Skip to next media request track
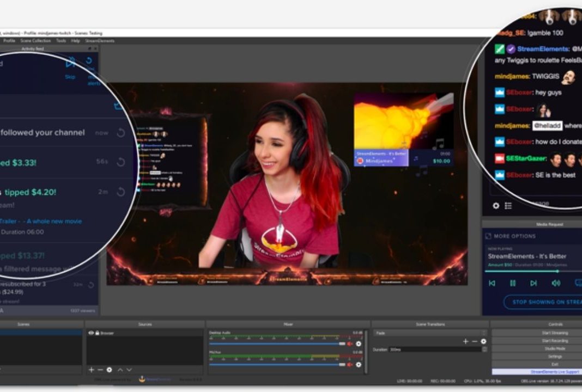The image size is (582, 392). (533, 283)
